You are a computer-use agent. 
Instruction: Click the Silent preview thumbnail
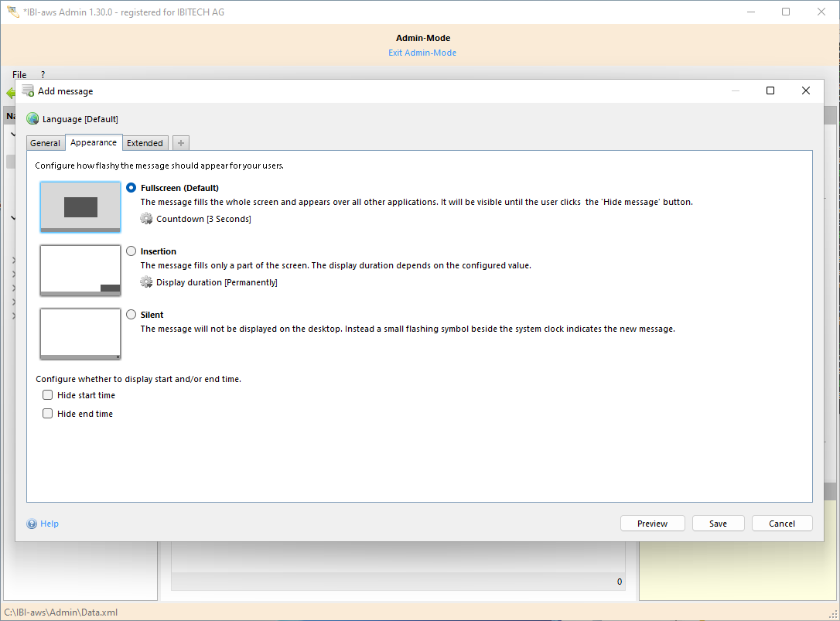click(x=80, y=333)
